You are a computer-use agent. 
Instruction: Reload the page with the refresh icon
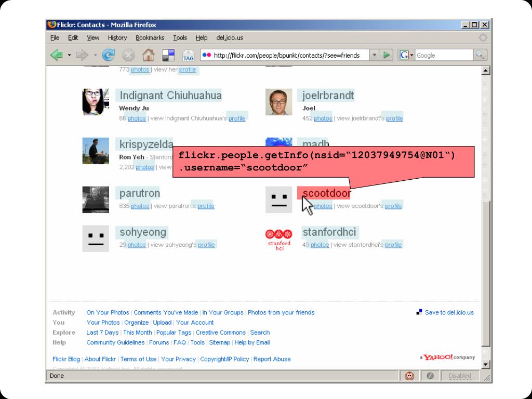pyautogui.click(x=109, y=55)
